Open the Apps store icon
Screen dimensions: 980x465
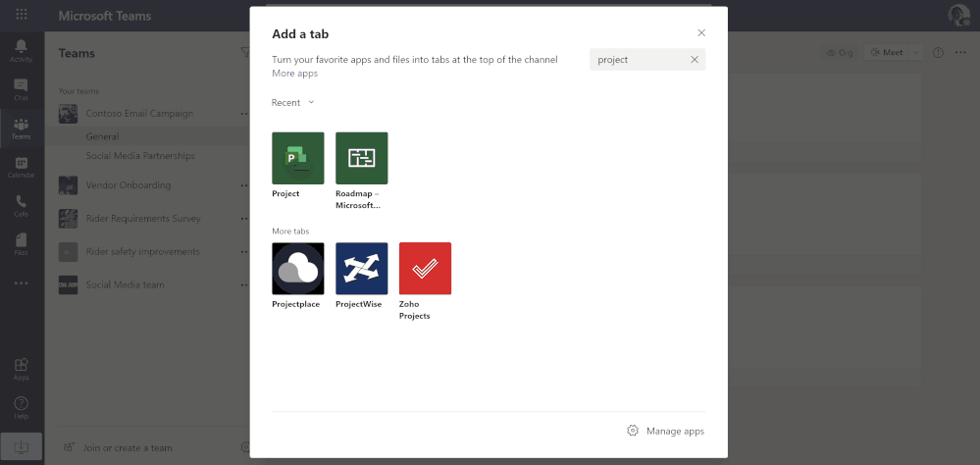point(21,368)
